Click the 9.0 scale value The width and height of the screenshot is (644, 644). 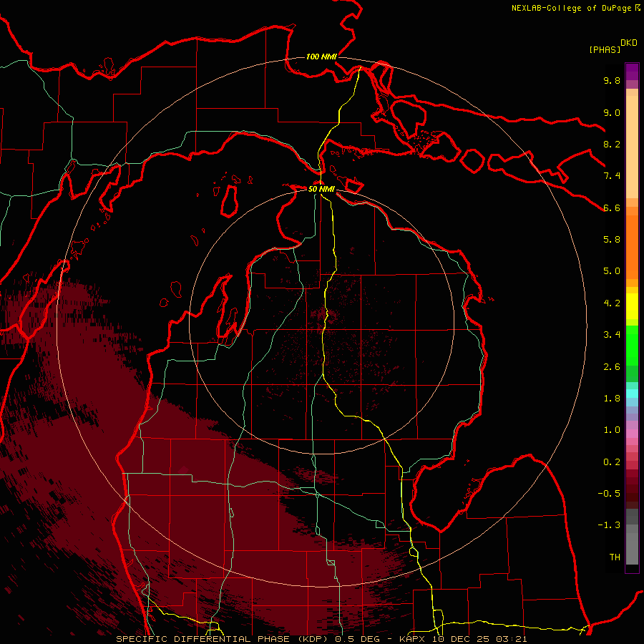(612, 112)
